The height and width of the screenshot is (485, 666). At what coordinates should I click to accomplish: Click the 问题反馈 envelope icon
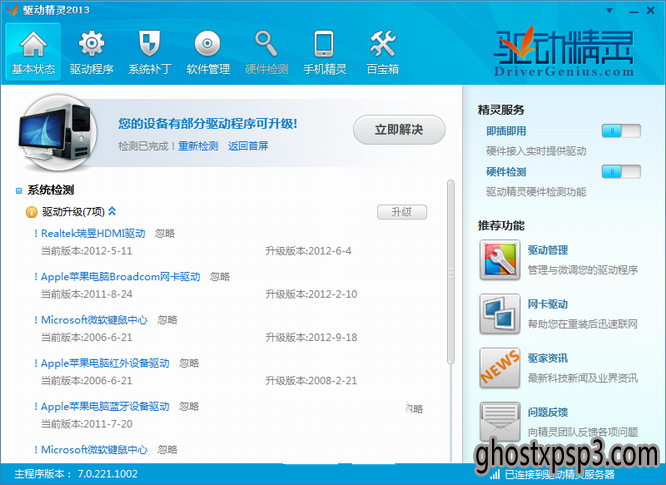500,421
